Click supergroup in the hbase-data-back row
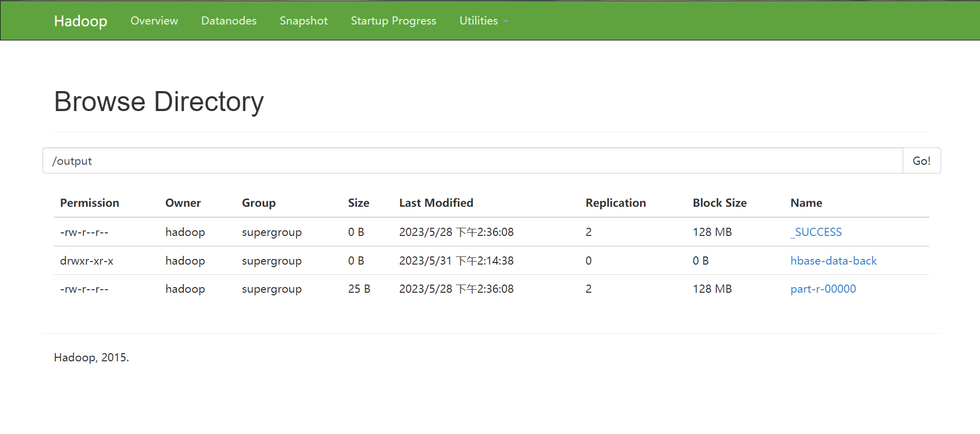The width and height of the screenshot is (980, 434). tap(272, 261)
